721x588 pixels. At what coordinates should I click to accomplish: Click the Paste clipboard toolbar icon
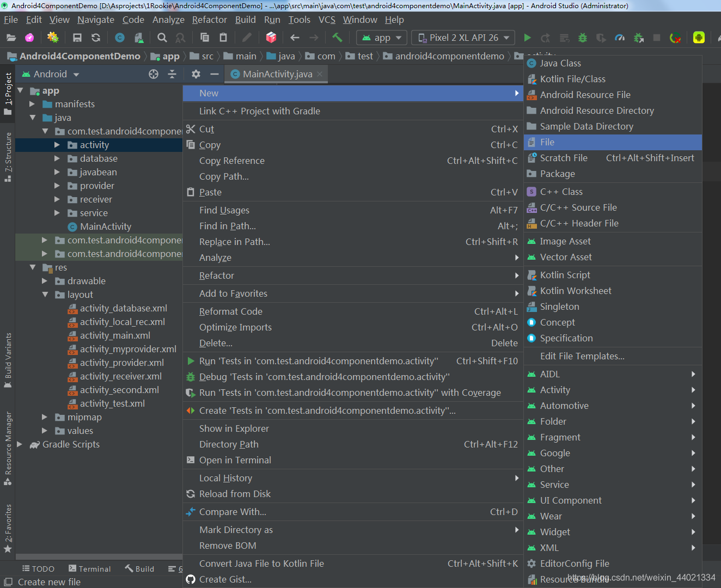[223, 38]
